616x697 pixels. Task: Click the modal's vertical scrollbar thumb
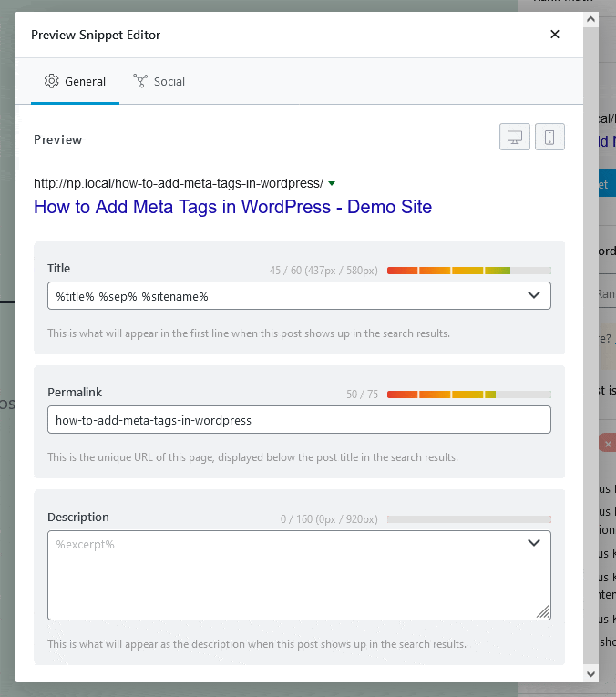590,344
